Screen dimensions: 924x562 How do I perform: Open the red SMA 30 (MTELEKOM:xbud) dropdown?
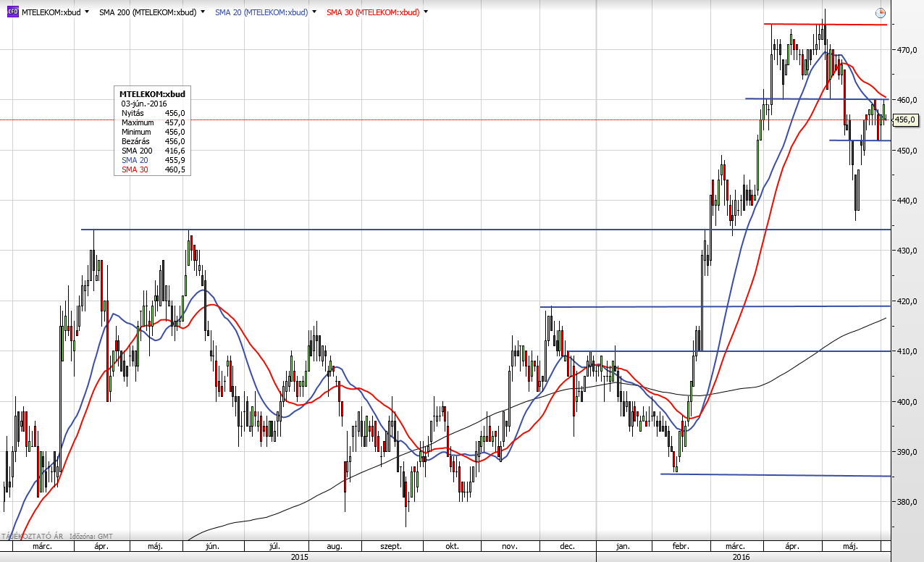click(x=425, y=12)
